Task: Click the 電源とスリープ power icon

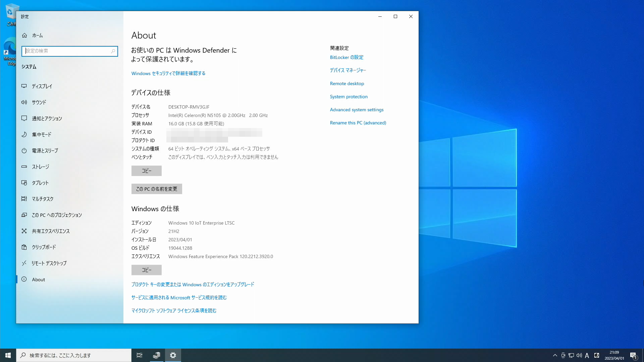Action: coord(24,150)
